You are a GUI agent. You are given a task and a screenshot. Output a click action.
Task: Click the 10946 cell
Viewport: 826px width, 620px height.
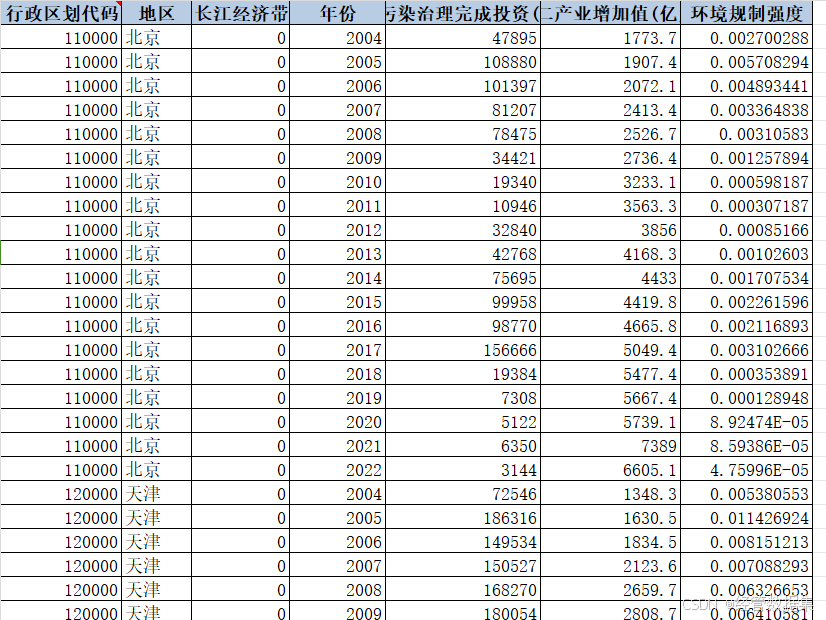(463, 205)
